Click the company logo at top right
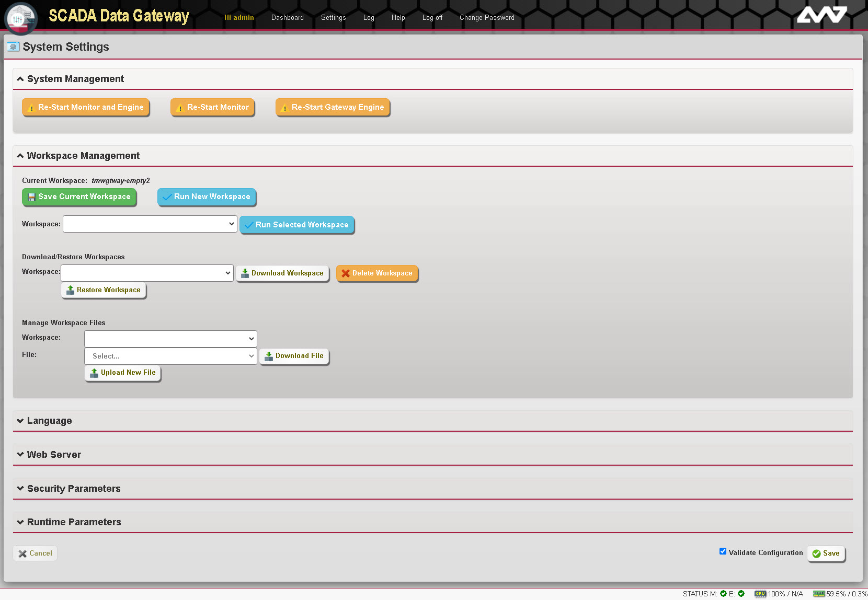Image resolution: width=868 pixels, height=600 pixels. (x=821, y=15)
